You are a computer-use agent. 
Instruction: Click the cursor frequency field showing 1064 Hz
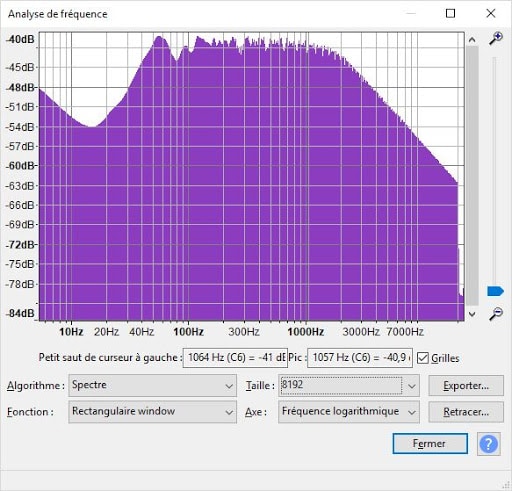tap(235, 358)
